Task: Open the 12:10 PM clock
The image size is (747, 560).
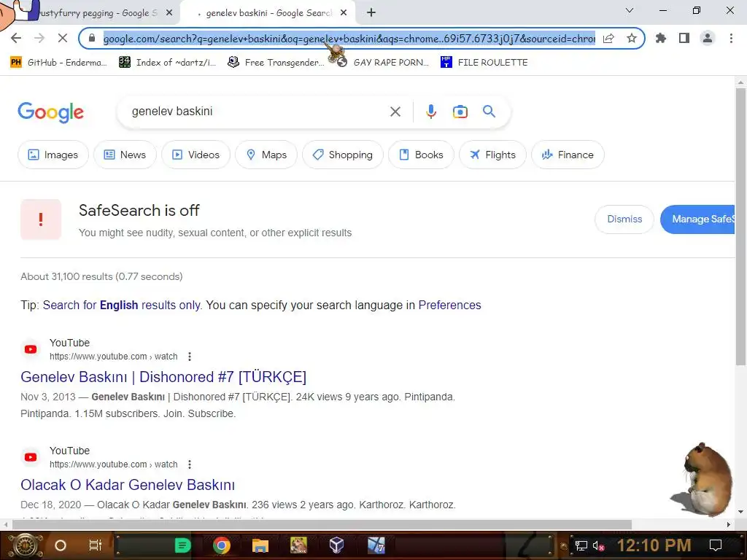Action: click(x=654, y=545)
